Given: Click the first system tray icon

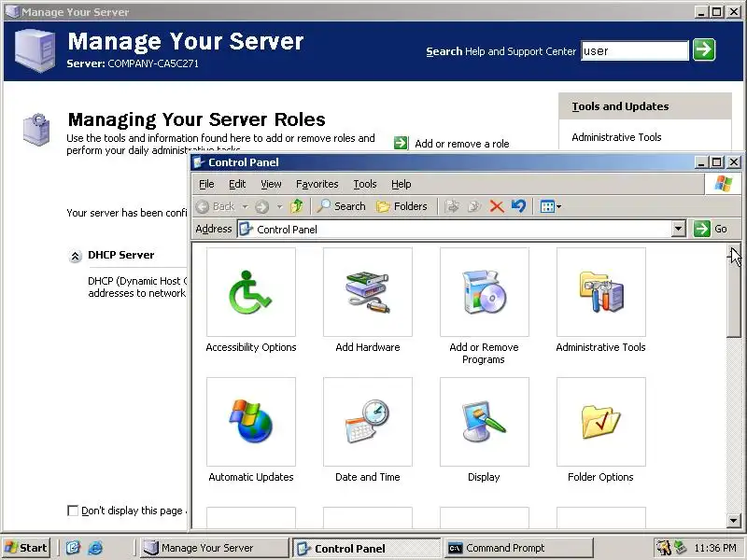Looking at the screenshot, I should click(x=663, y=548).
